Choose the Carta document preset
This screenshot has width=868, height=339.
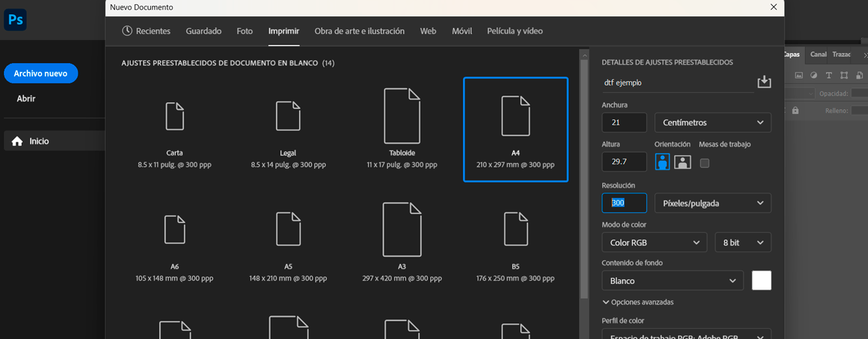[x=174, y=130]
